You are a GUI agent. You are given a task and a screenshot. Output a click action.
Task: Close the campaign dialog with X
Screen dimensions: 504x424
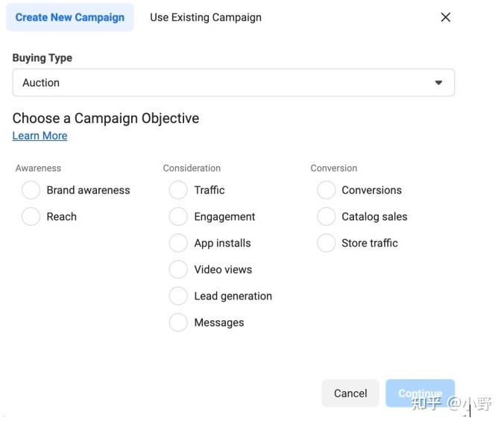[446, 17]
